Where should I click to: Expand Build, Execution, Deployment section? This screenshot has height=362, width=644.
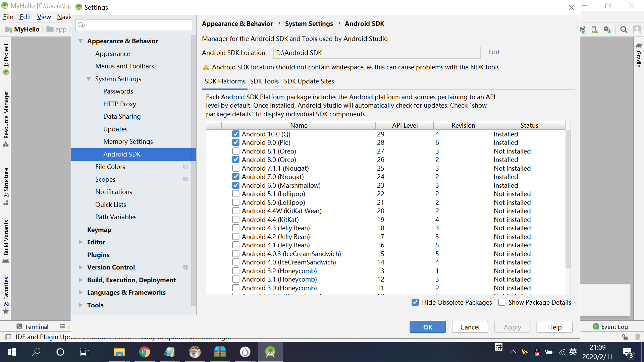[80, 280]
